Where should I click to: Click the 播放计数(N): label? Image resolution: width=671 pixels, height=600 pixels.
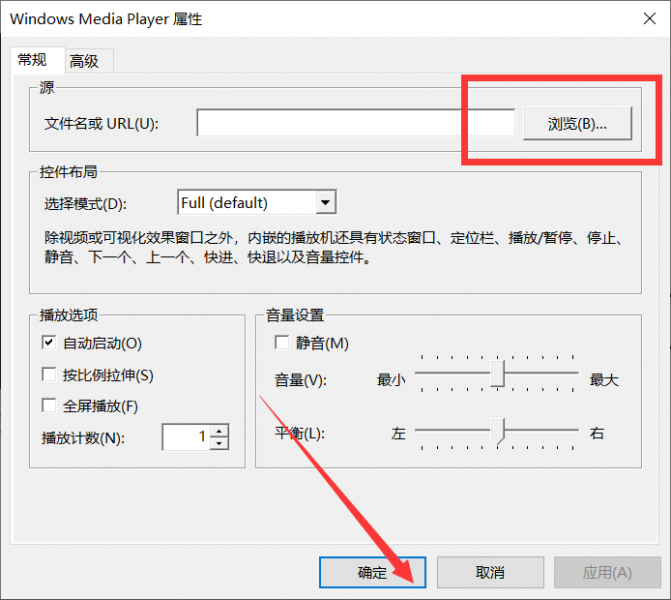(x=83, y=438)
